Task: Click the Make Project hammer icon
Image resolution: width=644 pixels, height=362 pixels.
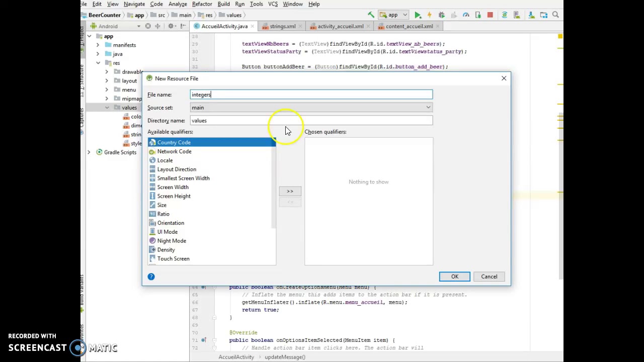Action: coord(371,15)
